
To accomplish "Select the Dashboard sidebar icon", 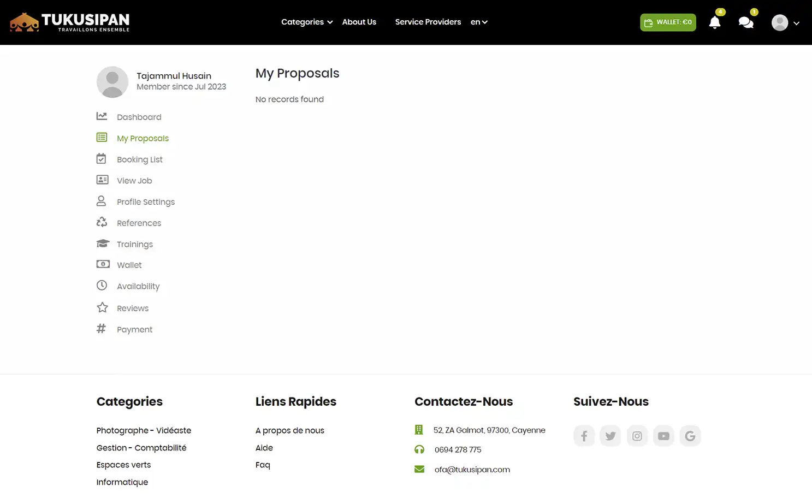I will [102, 116].
